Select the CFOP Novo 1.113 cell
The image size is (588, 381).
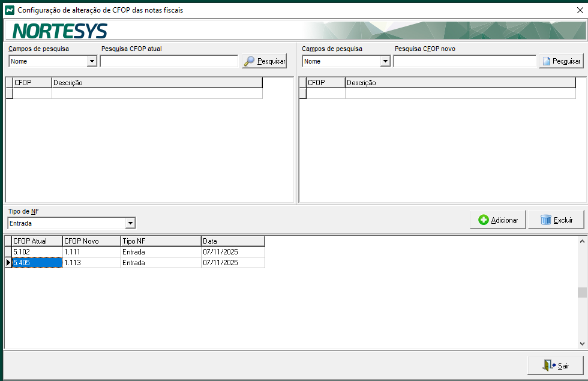(x=91, y=263)
